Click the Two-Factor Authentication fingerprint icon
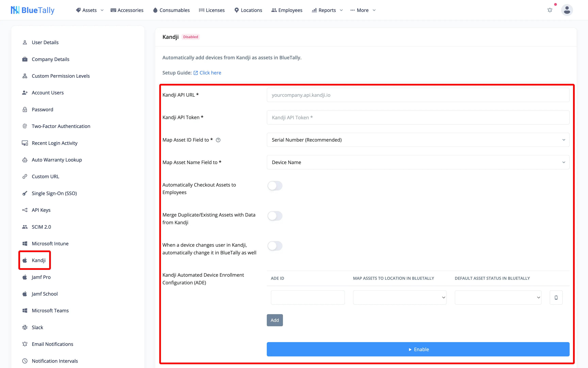 pos(25,126)
